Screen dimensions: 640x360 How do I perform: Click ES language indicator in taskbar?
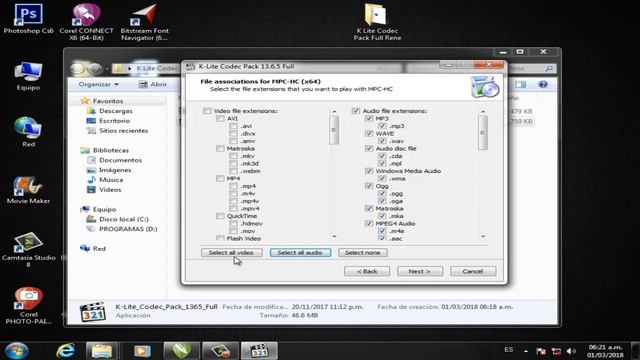click(509, 350)
